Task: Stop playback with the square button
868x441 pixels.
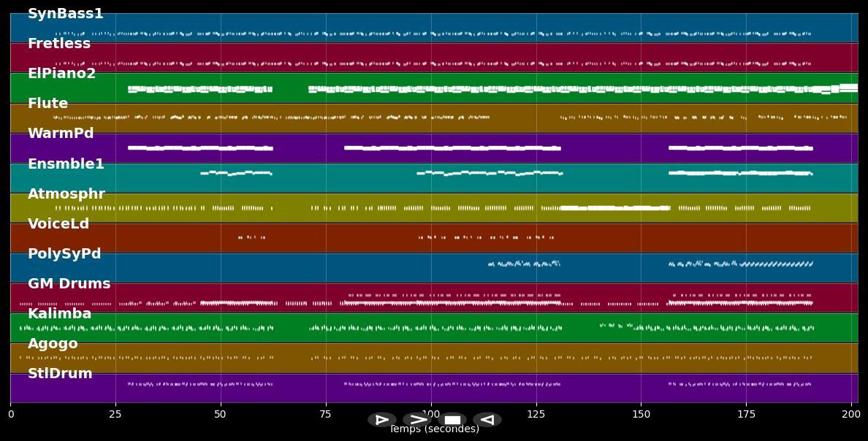Action: pyautogui.click(x=452, y=420)
